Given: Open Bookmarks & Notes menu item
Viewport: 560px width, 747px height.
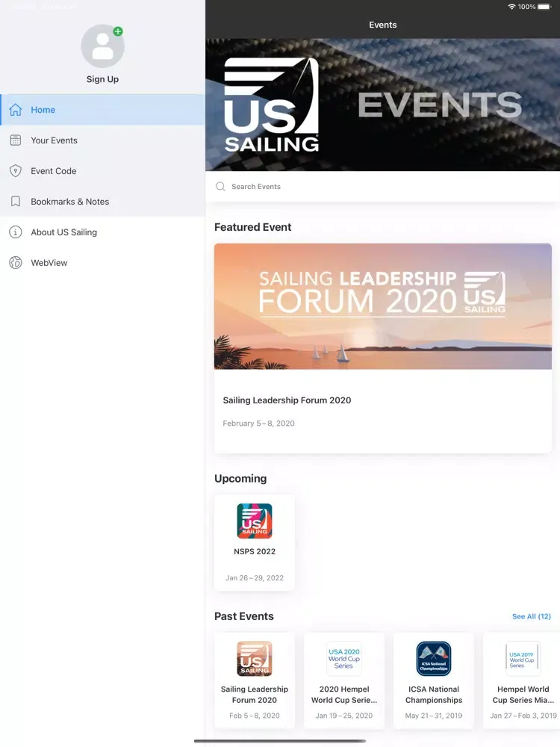Looking at the screenshot, I should coord(103,202).
